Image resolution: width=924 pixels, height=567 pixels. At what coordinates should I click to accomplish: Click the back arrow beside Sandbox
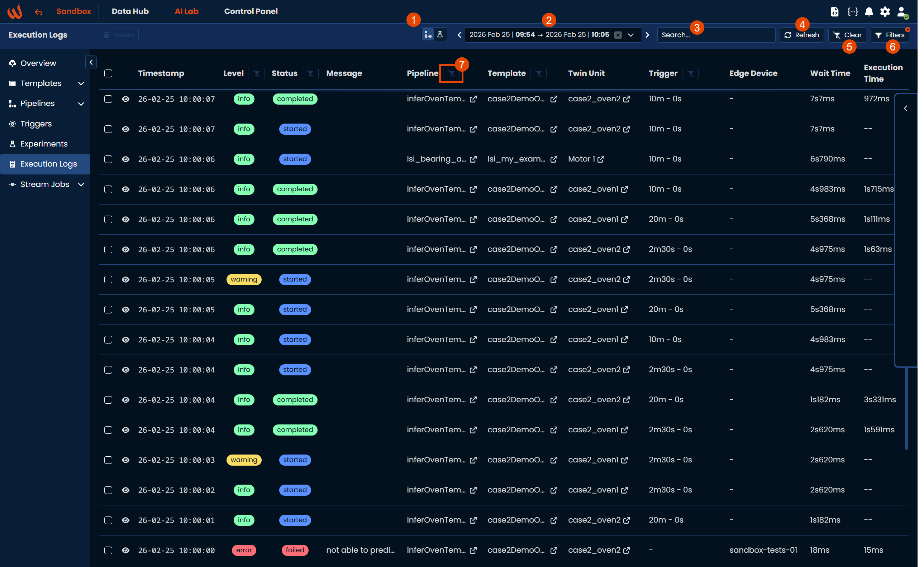[39, 12]
